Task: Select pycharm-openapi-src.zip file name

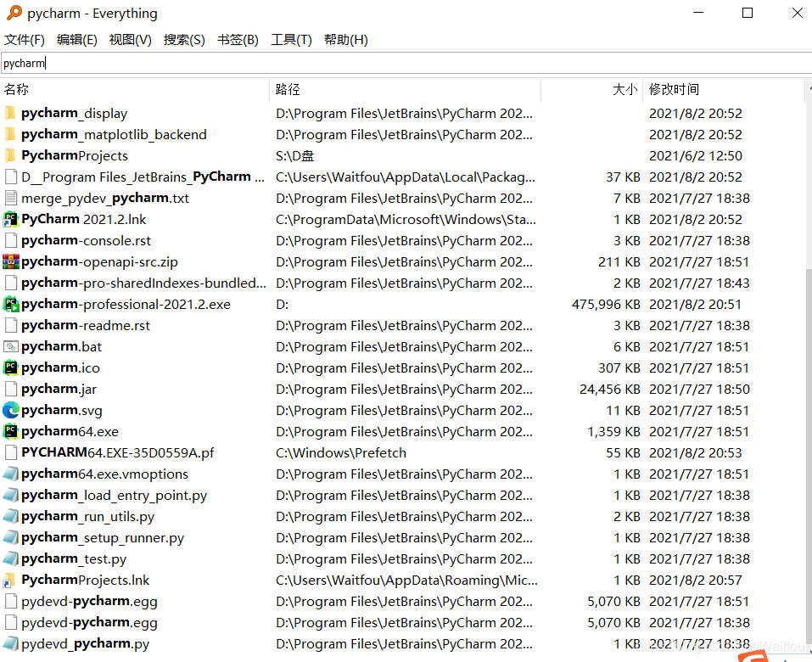Action: pyautogui.click(x=99, y=262)
